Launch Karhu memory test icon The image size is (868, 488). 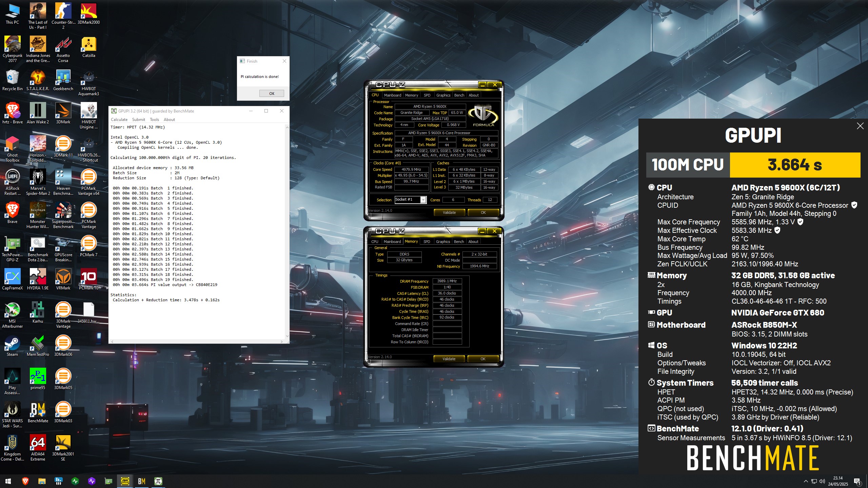click(38, 312)
